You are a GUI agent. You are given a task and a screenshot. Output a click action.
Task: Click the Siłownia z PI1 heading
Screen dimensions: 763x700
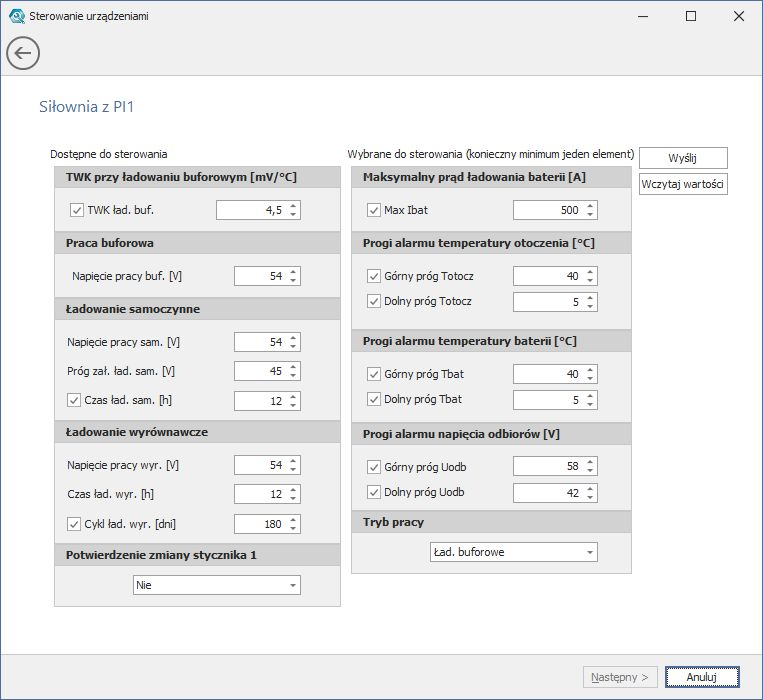[x=87, y=107]
